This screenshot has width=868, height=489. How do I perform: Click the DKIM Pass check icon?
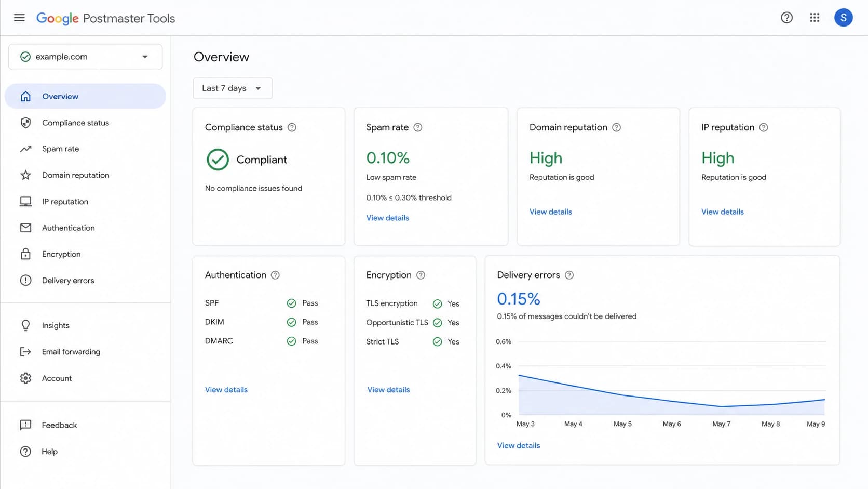(291, 322)
